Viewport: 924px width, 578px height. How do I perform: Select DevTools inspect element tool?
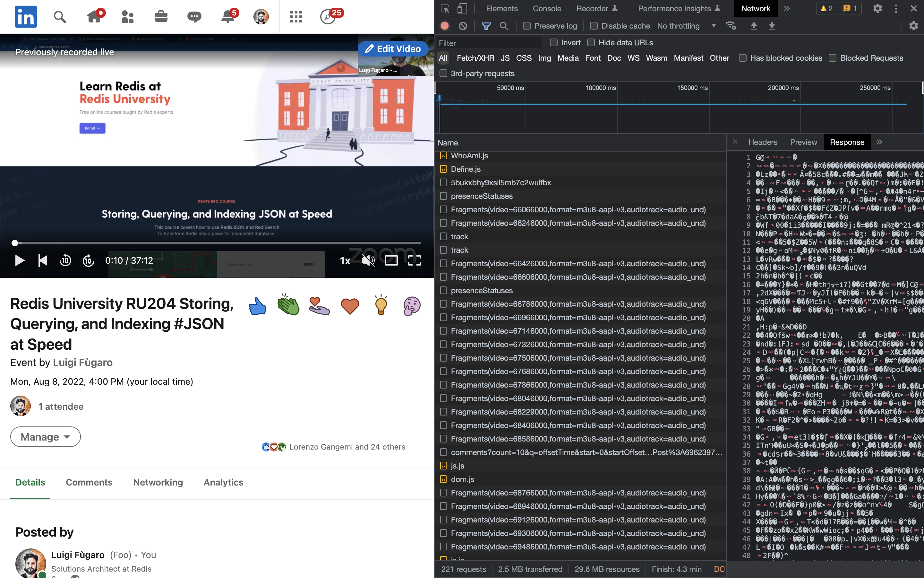tap(445, 8)
